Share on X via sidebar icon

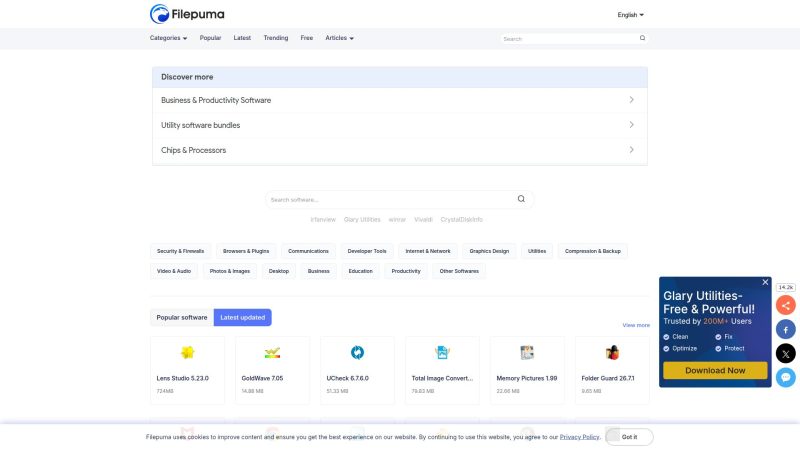pyautogui.click(x=786, y=354)
